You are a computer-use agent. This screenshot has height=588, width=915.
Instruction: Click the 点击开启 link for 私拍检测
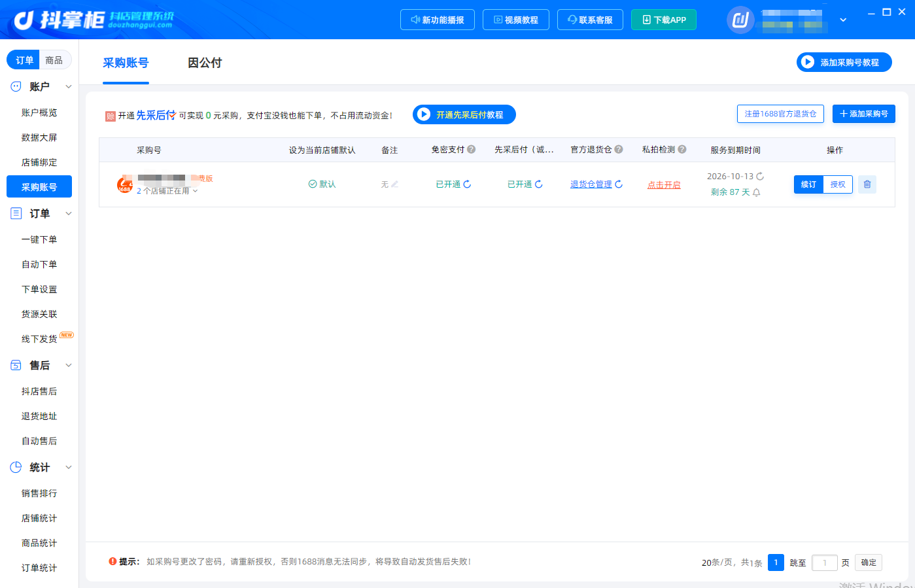pos(664,185)
